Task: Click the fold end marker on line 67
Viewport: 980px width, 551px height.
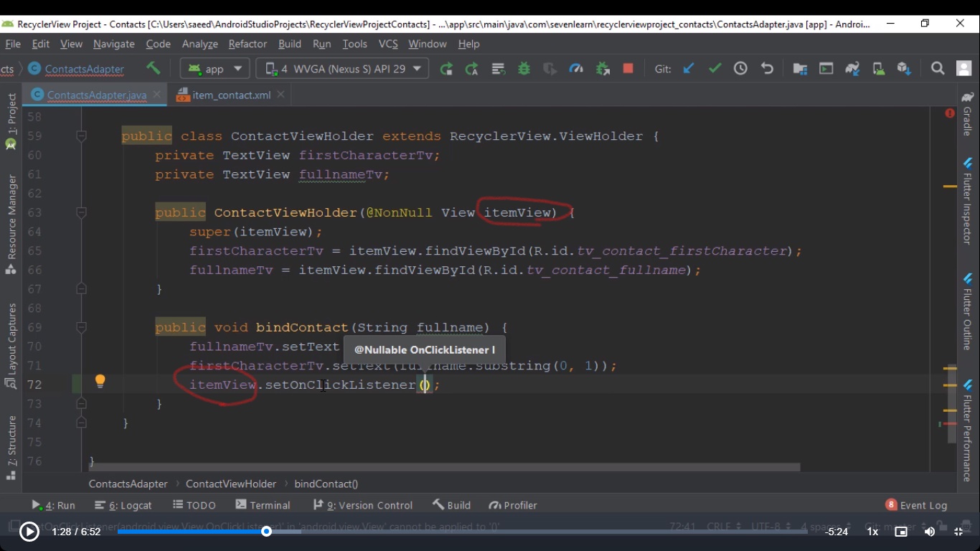Action: 82,289
